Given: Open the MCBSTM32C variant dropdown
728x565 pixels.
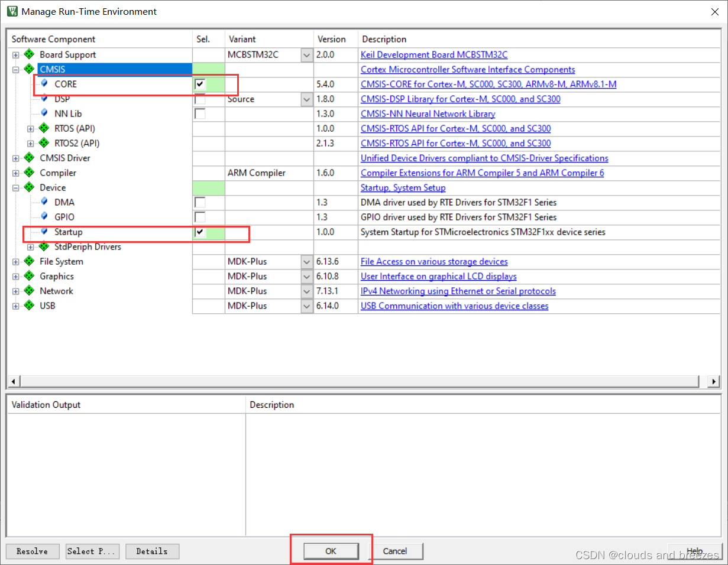Looking at the screenshot, I should pyautogui.click(x=307, y=54).
